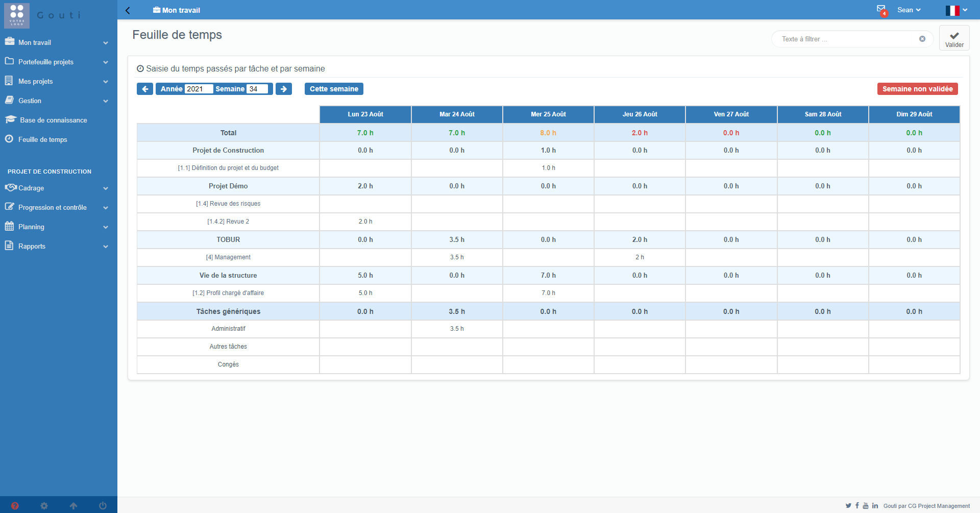980x513 pixels.
Task: Click the Rapports document icon
Action: (9, 246)
